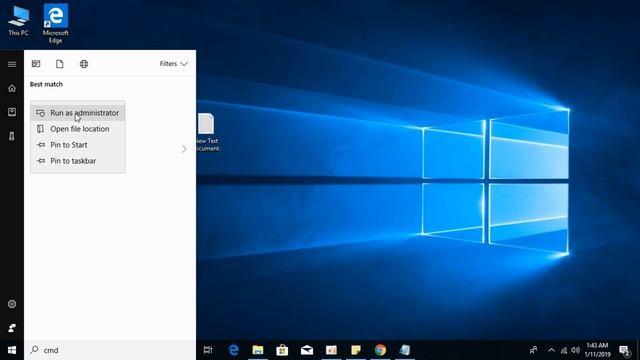Open the Notebook icon in the search sidebar
The height and width of the screenshot is (360, 640).
tap(12, 112)
